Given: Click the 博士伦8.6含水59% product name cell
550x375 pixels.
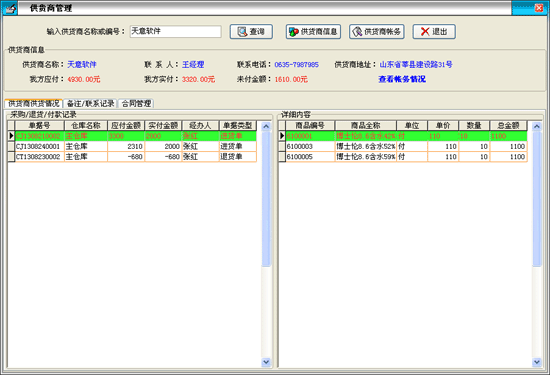Looking at the screenshot, I should tap(366, 157).
